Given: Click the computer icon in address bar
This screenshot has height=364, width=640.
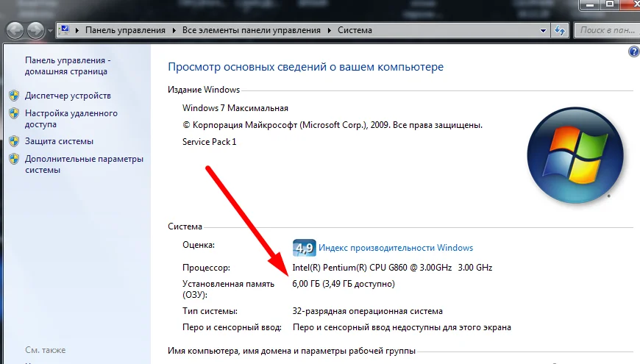Looking at the screenshot, I should click(65, 30).
